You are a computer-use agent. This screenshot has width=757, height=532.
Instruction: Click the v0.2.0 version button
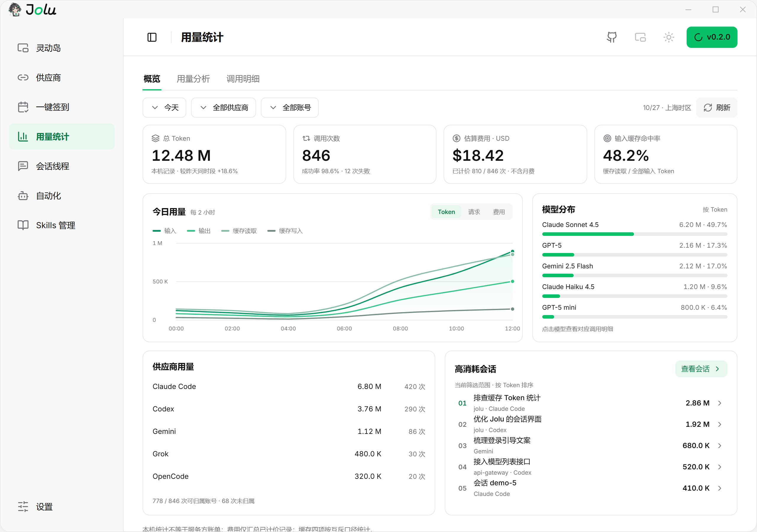(712, 37)
